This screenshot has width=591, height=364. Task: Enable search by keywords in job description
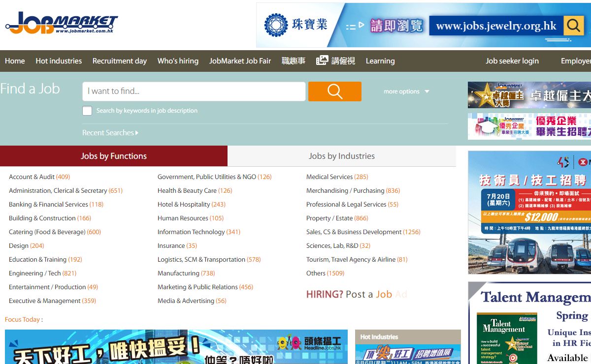pos(87,111)
